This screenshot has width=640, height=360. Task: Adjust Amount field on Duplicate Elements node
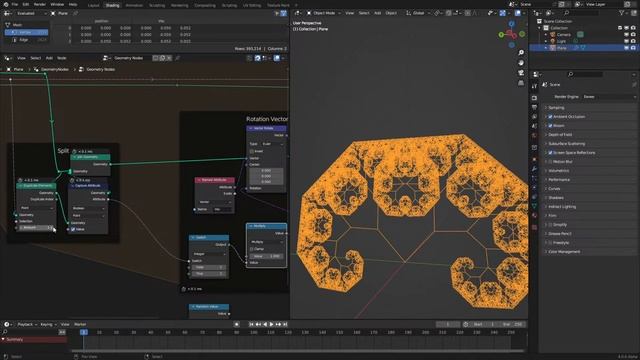coord(36,227)
